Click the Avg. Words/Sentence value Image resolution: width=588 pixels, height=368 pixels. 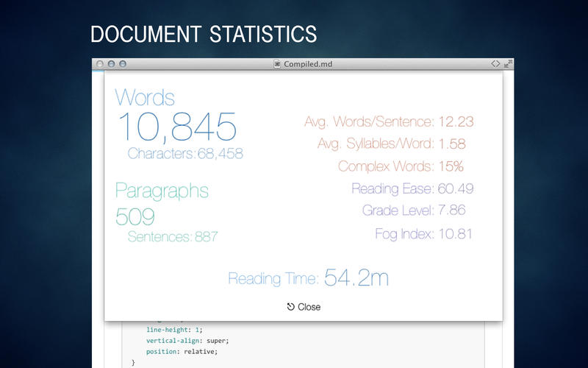click(x=456, y=121)
